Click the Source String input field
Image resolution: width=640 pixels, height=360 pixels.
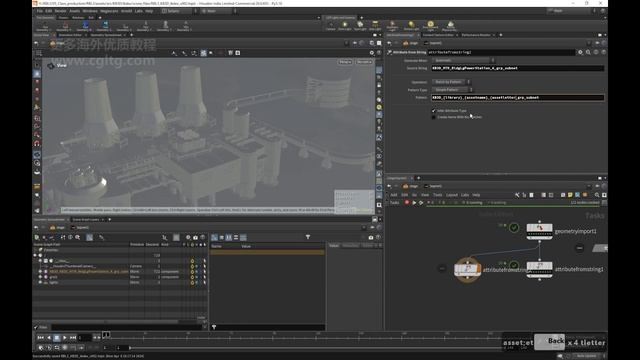pos(518,68)
